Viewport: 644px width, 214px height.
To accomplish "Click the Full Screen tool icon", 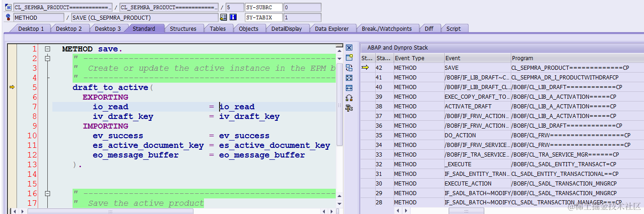I will coord(349,78).
